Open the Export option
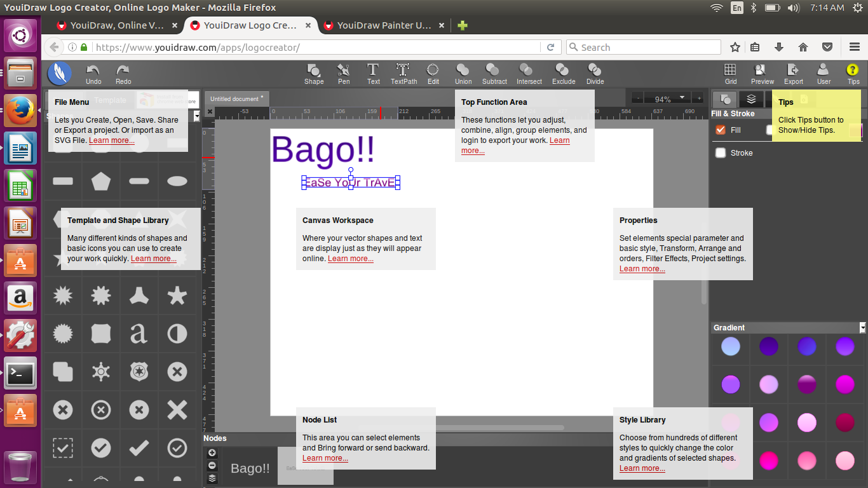Viewport: 868px width, 488px height. [x=793, y=74]
